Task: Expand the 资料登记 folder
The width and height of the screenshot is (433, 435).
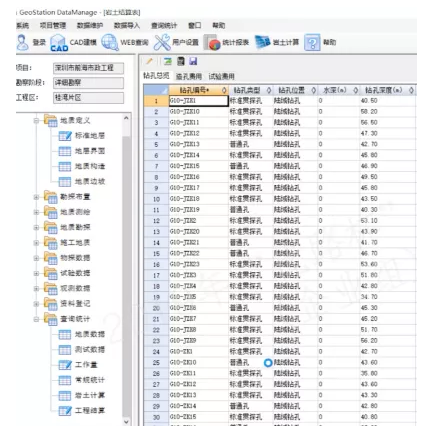Action: 36,304
